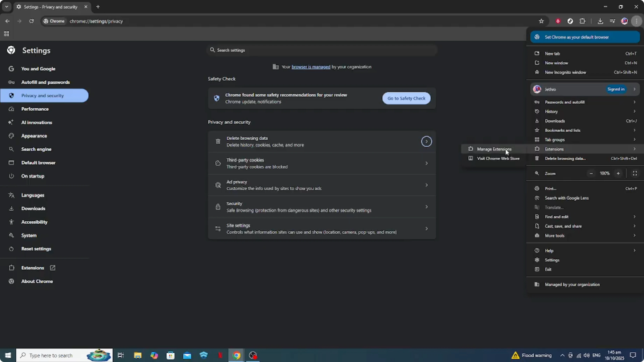Click the red Opera GX extension icon
Viewport: 644px width, 362px height.
click(x=558, y=21)
